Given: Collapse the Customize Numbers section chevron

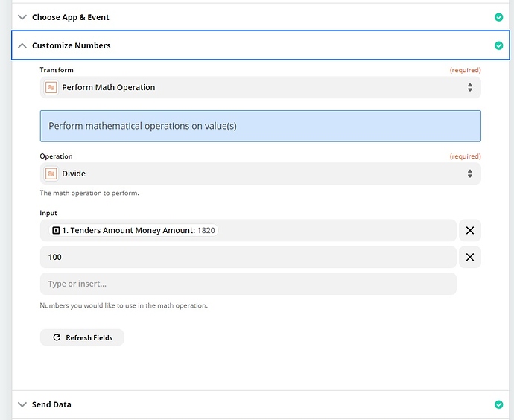Looking at the screenshot, I should tap(22, 45).
